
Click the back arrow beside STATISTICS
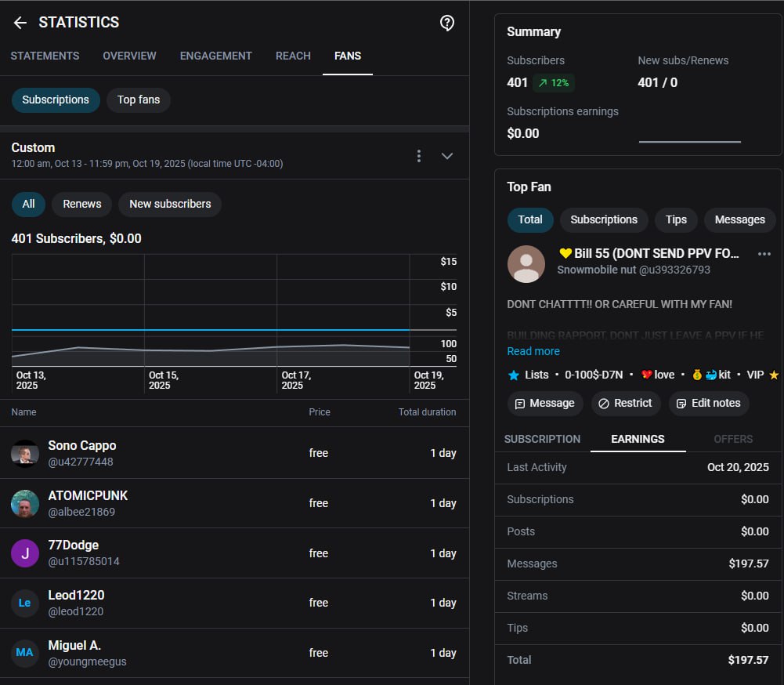(x=20, y=23)
